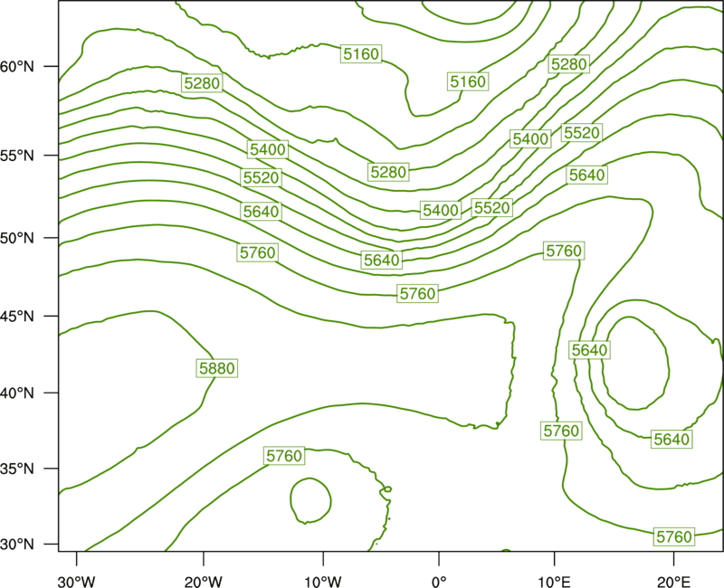
Task: Select the 55°N latitude axis label
Action: pos(17,156)
